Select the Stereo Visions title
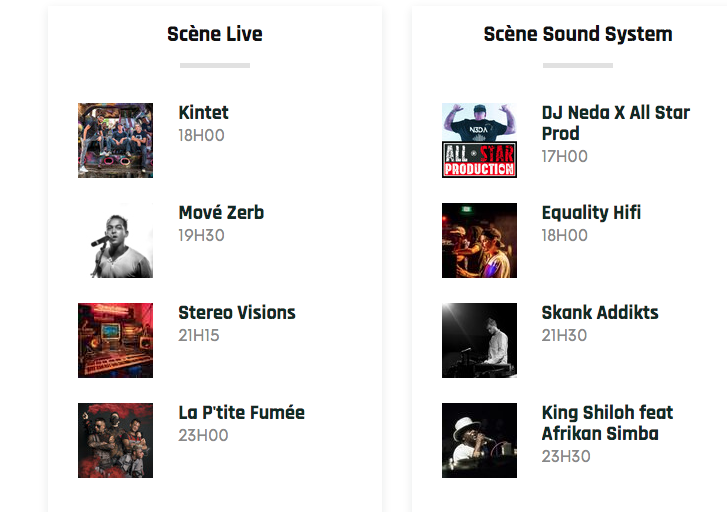 [x=237, y=313]
